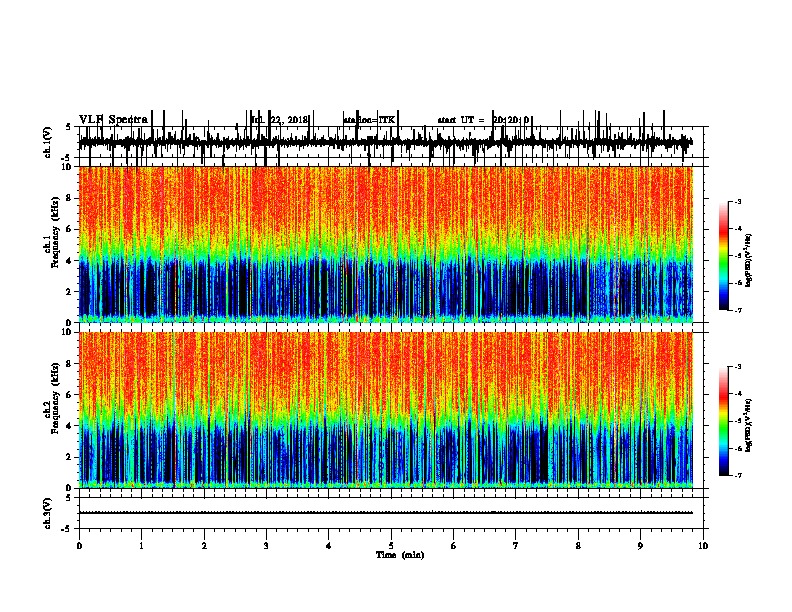This screenshot has height=612, width=792.
Task: Click the flat ch.3 waveform trace
Action: [386, 513]
